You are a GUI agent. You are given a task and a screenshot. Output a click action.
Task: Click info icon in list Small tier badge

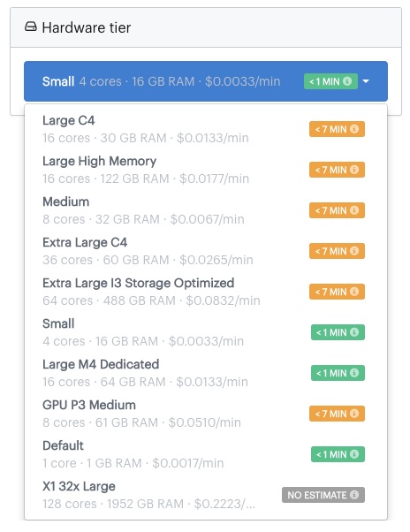[354, 332]
